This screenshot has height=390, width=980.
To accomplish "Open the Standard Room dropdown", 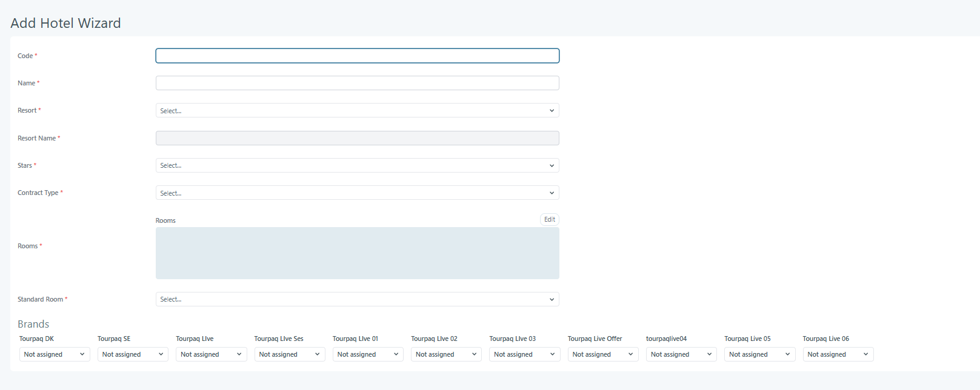I will [x=357, y=299].
